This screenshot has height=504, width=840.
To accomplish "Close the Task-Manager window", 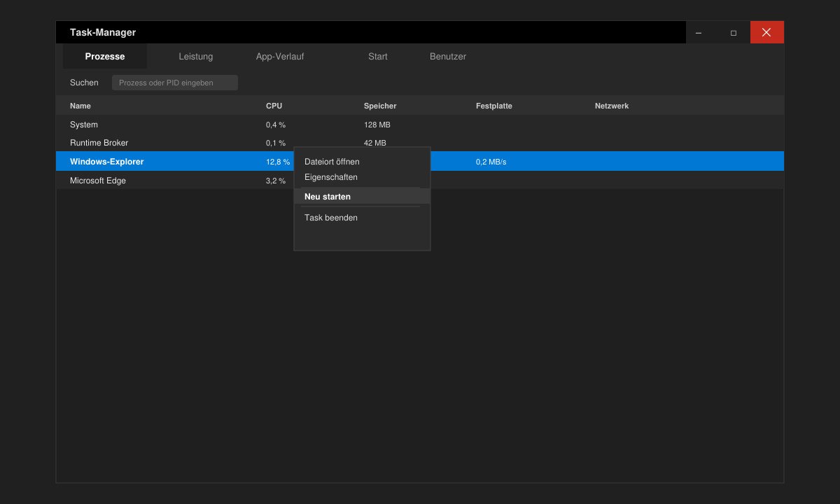I will [766, 32].
